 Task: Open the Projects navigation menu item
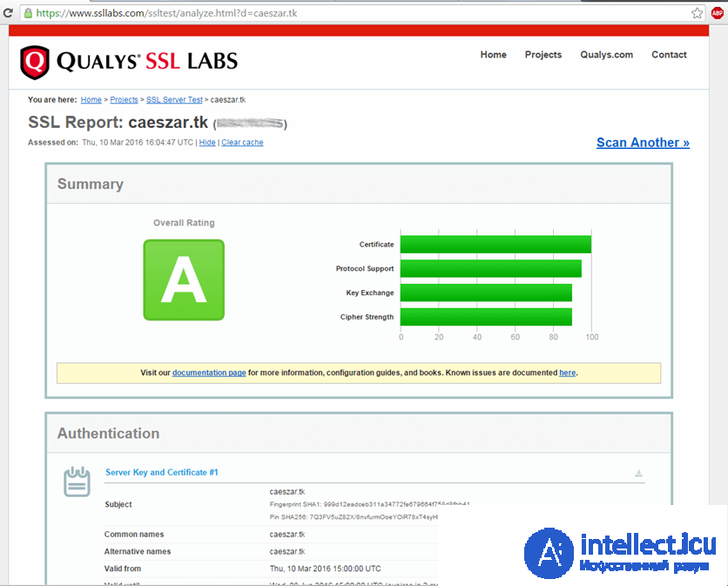[x=543, y=55]
